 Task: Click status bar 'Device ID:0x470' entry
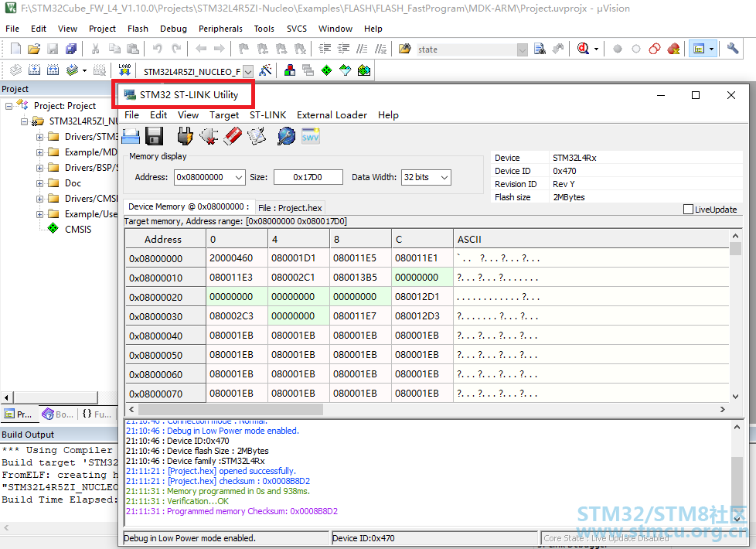click(x=434, y=538)
